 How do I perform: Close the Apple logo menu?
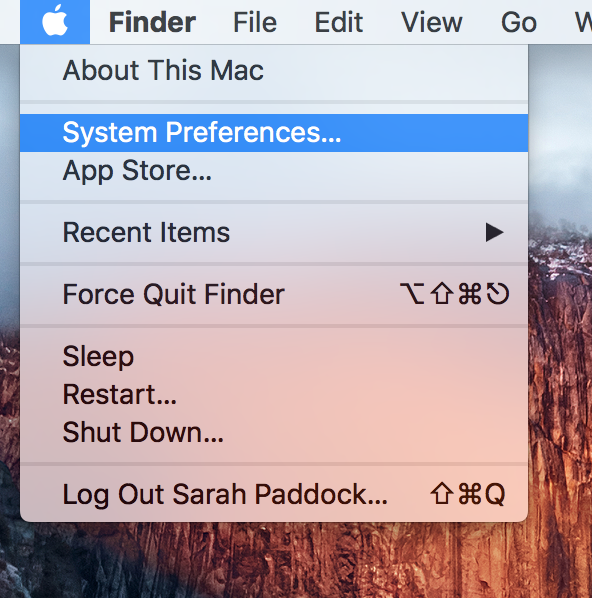[55, 22]
